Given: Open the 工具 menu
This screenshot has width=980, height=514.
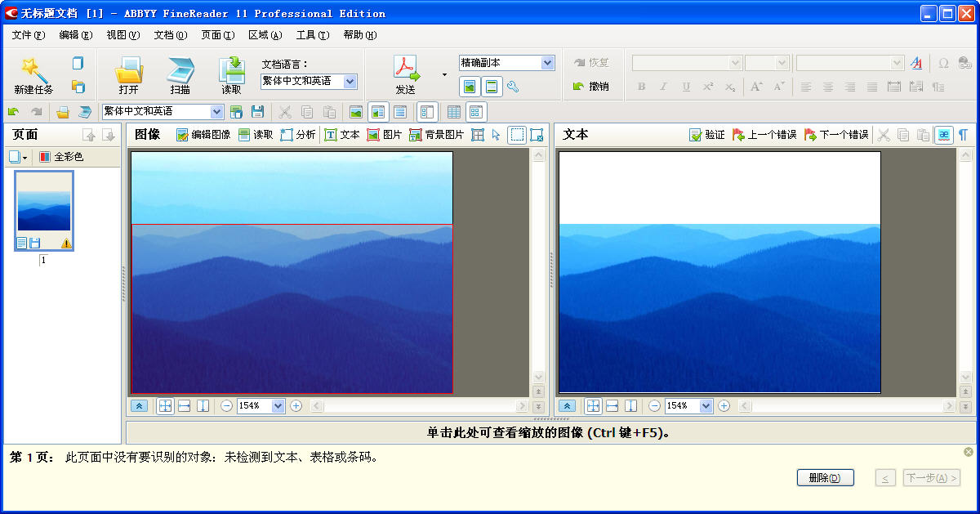Looking at the screenshot, I should (312, 35).
